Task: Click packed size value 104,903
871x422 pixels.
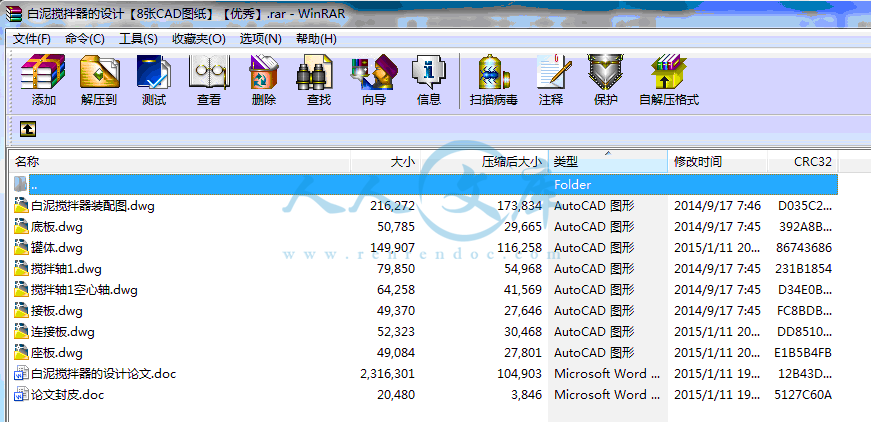Action: [x=519, y=374]
